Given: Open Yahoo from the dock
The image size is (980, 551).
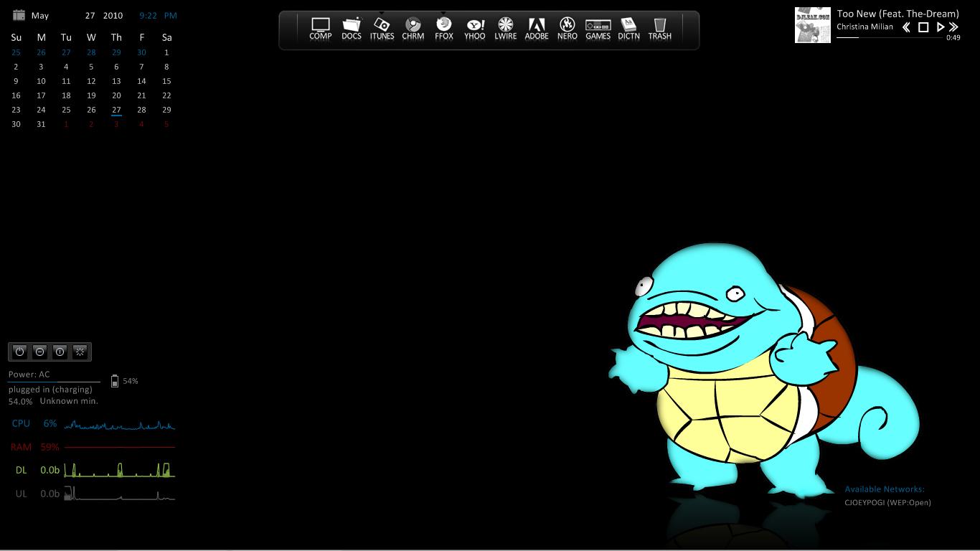Looking at the screenshot, I should click(x=474, y=27).
